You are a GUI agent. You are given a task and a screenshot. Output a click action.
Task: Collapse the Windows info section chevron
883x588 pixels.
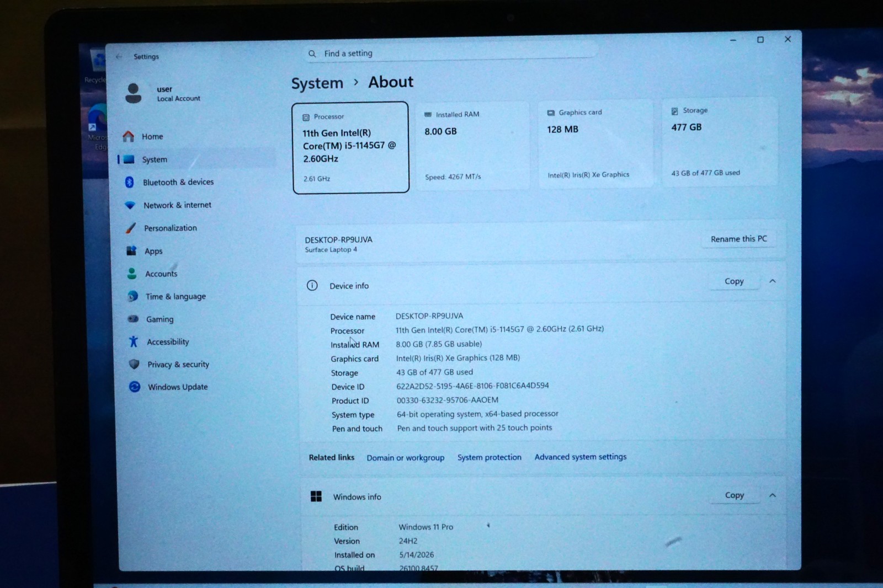pyautogui.click(x=773, y=495)
